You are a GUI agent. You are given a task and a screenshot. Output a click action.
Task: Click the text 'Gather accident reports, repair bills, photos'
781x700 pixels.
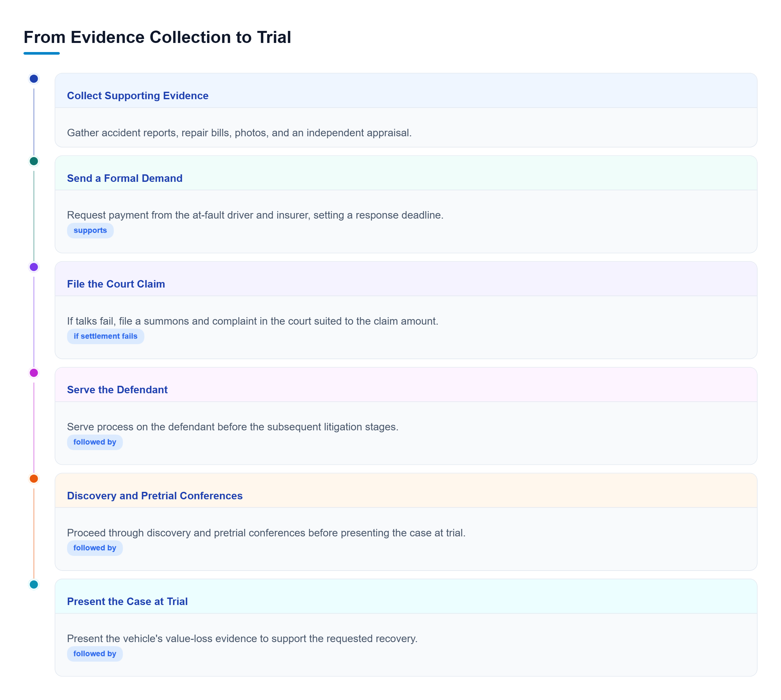tap(168, 133)
